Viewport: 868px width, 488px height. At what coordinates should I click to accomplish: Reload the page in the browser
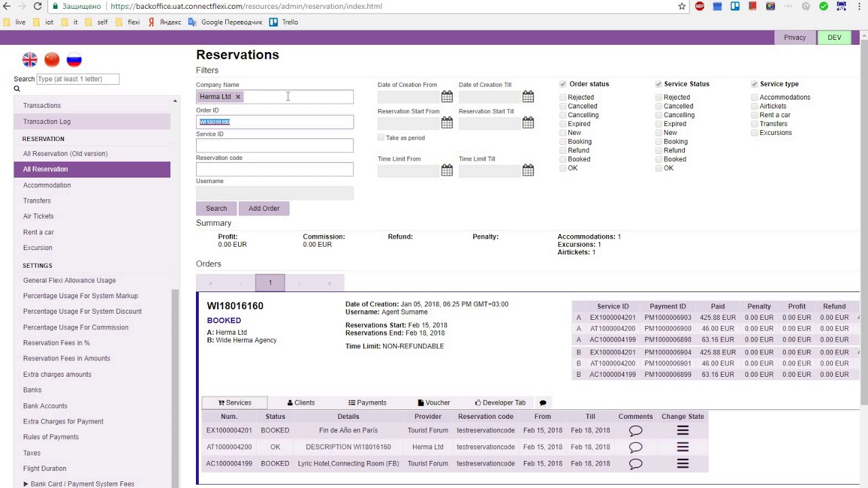(x=37, y=6)
